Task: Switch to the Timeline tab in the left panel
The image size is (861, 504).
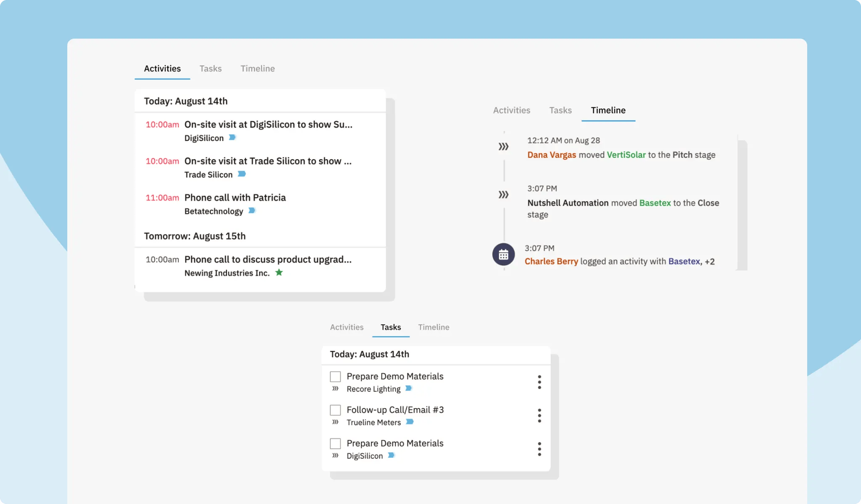Action: pos(257,68)
